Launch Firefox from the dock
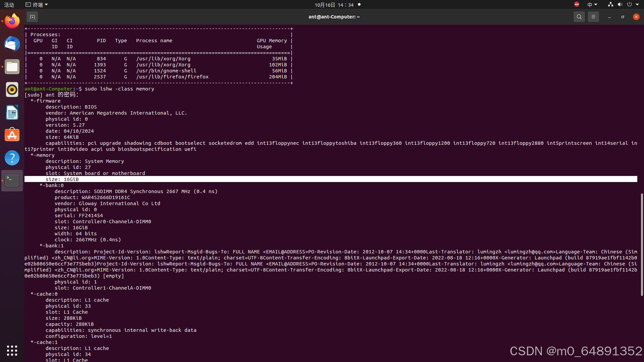Image resolution: width=644 pixels, height=362 pixels. [12, 21]
